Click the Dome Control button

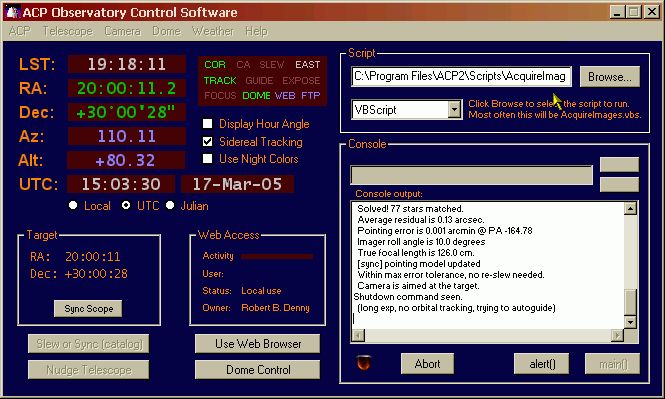coord(258,370)
